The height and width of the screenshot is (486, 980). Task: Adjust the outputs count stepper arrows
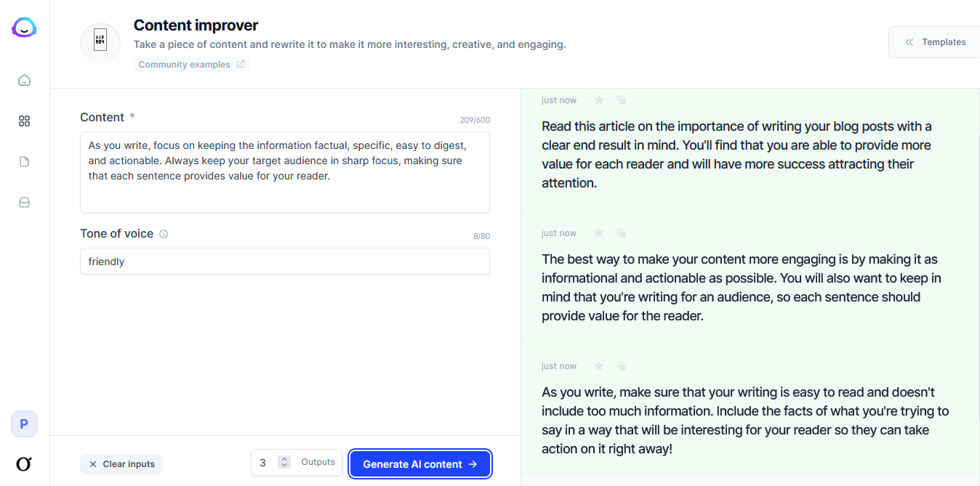coord(284,462)
